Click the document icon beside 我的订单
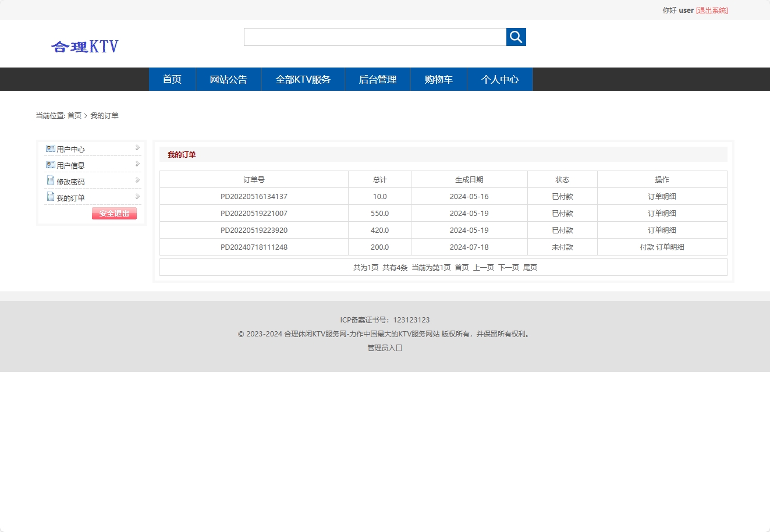 coord(50,197)
